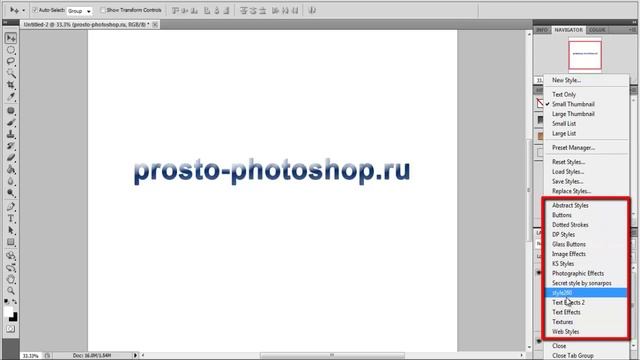Select the Path Selection tool
Screen dimensions: 640x360
[11, 231]
